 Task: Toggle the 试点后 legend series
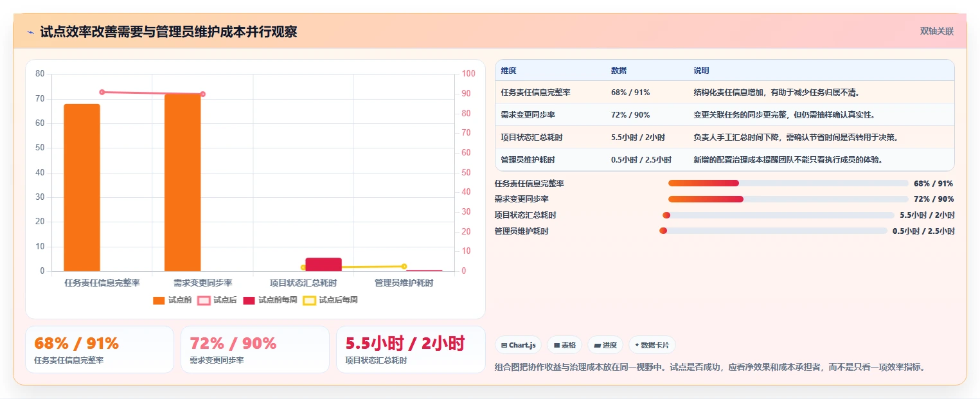(x=217, y=300)
